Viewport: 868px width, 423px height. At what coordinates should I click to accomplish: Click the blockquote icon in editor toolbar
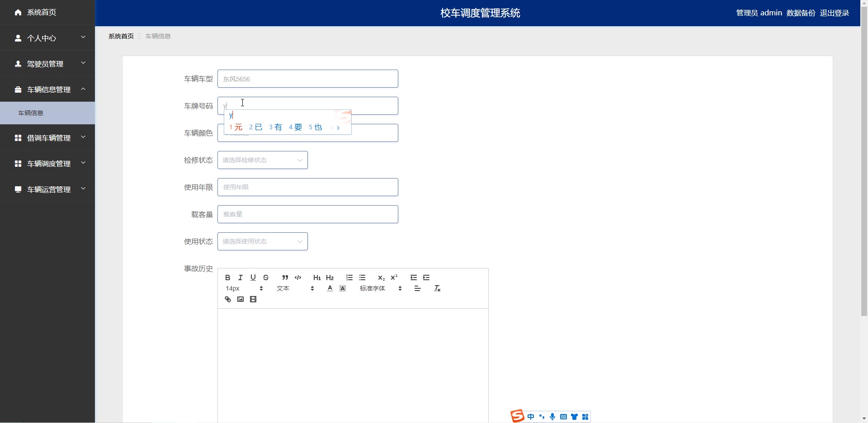(285, 277)
